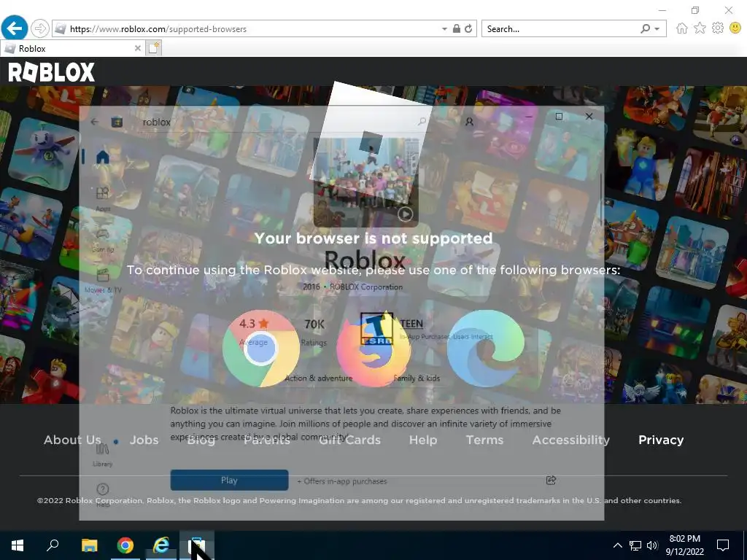Expand the system tray hidden icons chevron
Viewport: 747px width, 560px height.
[617, 545]
